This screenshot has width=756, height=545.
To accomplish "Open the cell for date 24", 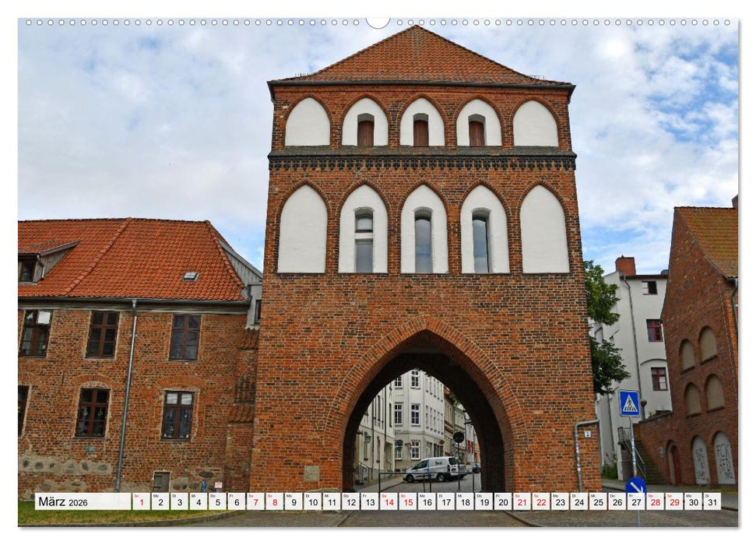I will [578, 503].
